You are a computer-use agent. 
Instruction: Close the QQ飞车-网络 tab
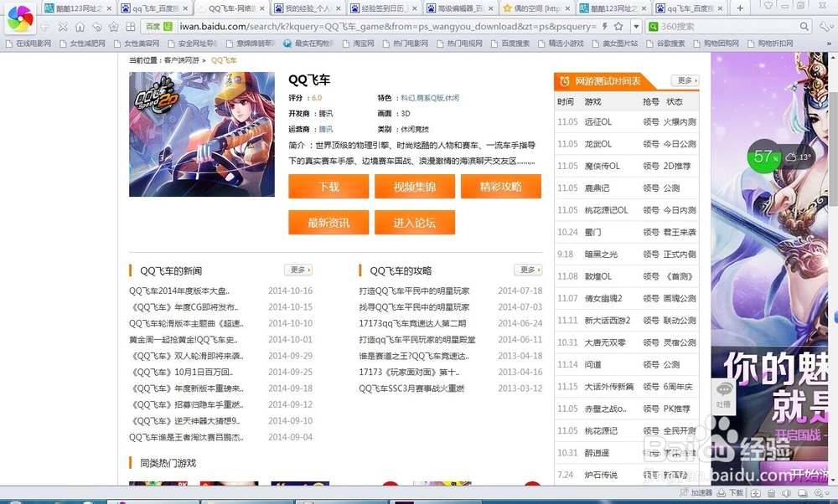[261, 8]
